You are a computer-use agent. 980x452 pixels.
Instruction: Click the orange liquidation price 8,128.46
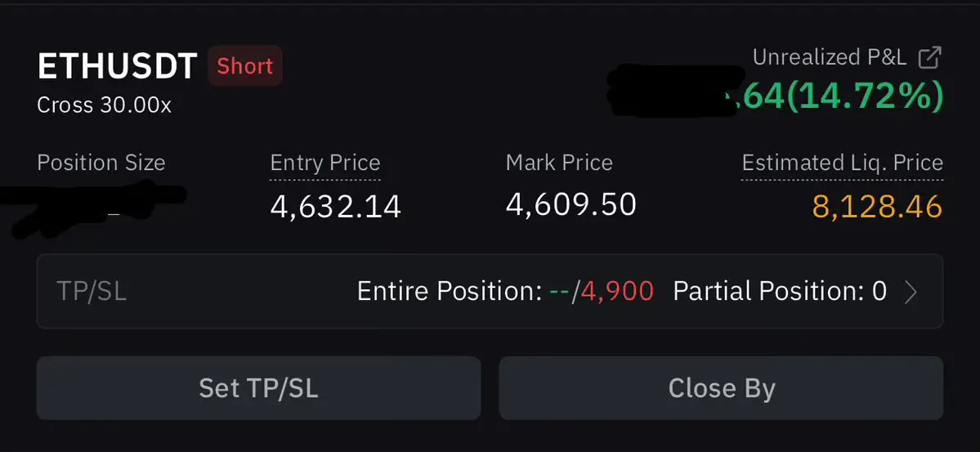pos(878,207)
